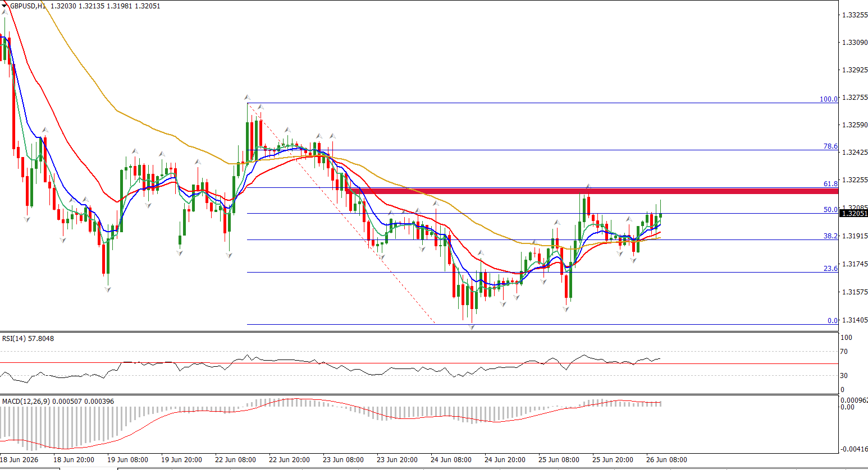Click the RSI scale value 70
This screenshot has height=470, width=868.
(x=844, y=352)
